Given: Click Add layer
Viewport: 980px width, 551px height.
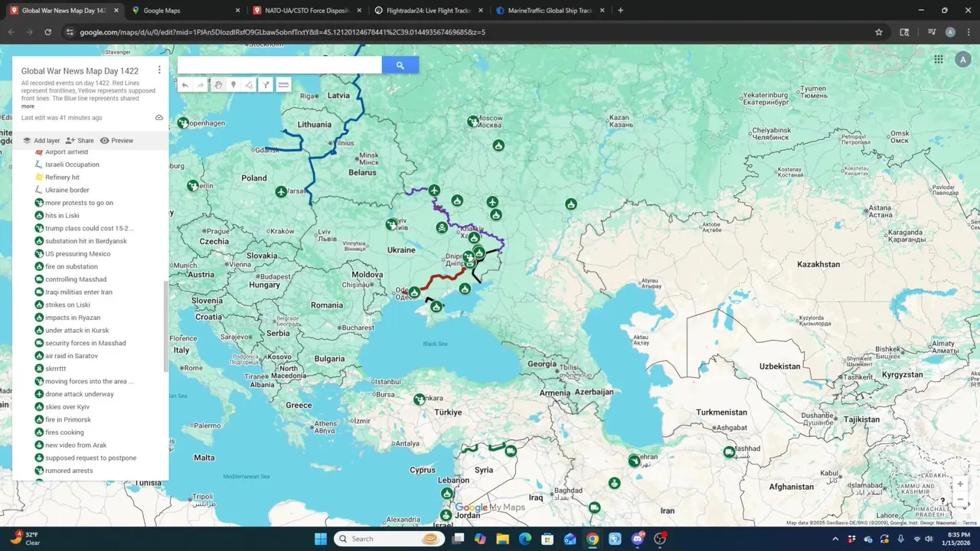Looking at the screenshot, I should point(41,141).
